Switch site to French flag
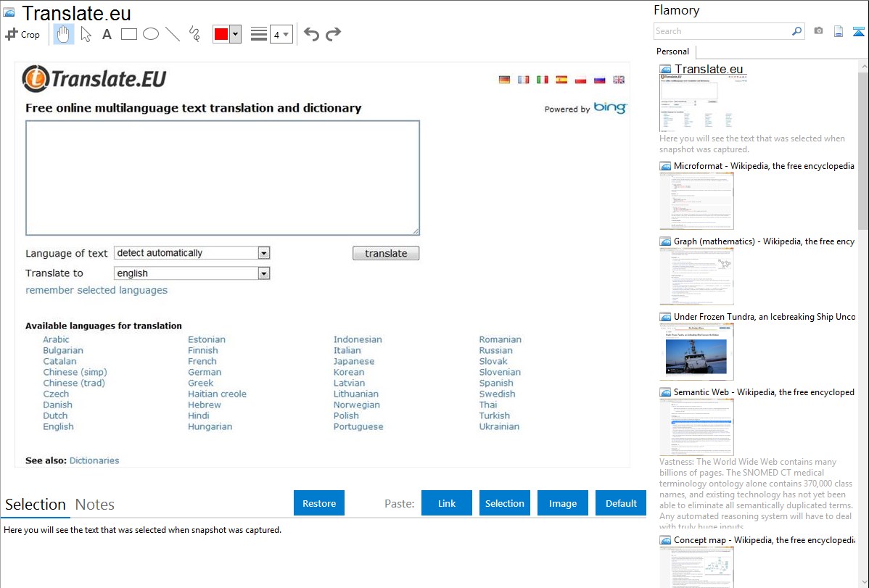Viewport: 869px width, 588px height. 523,80
